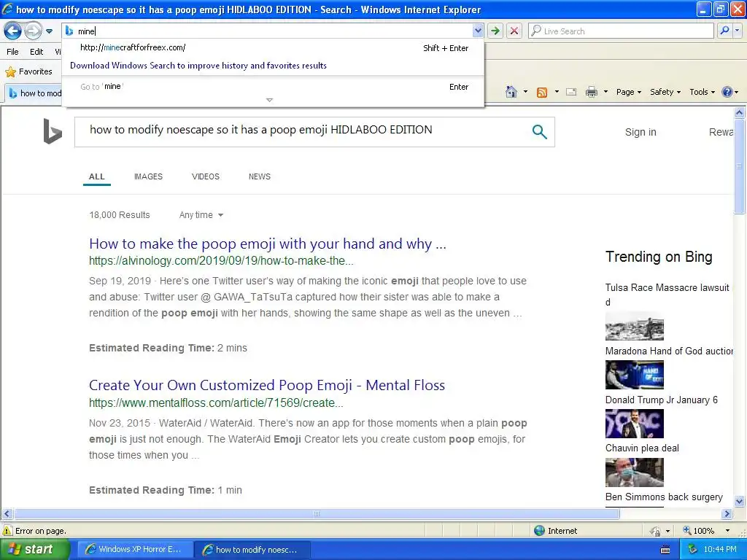Click Chauvin plea deal thumbnail
The image size is (747, 560).
(x=634, y=472)
